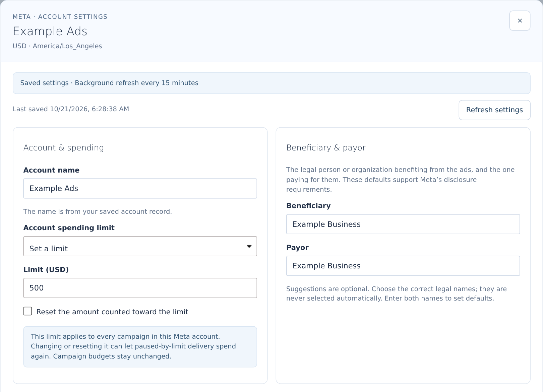The width and height of the screenshot is (543, 392).
Task: Click the Account spending limit label
Action: pos(69,228)
